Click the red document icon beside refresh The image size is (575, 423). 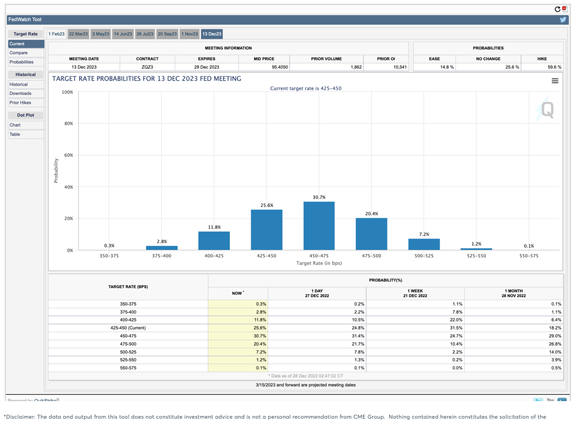pos(564,8)
